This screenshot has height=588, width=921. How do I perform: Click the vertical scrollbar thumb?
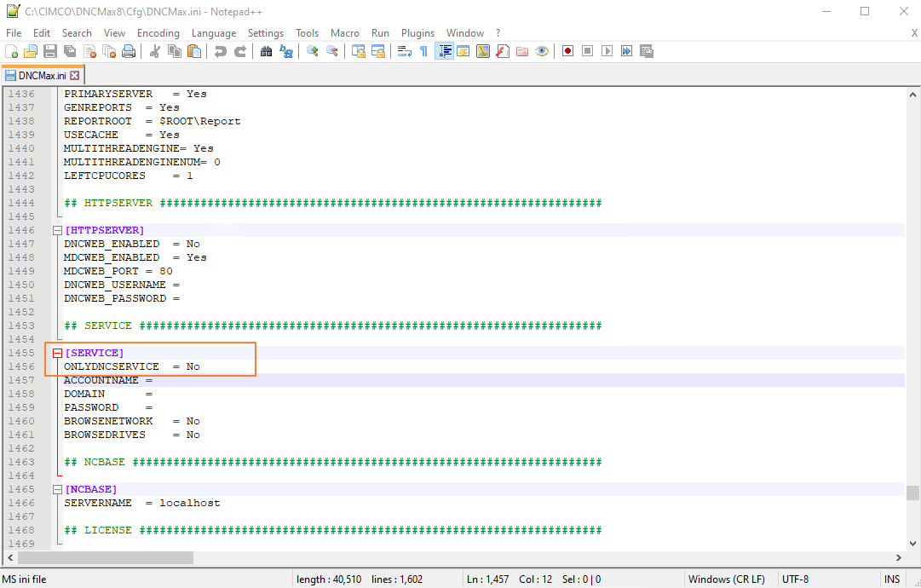click(x=912, y=493)
